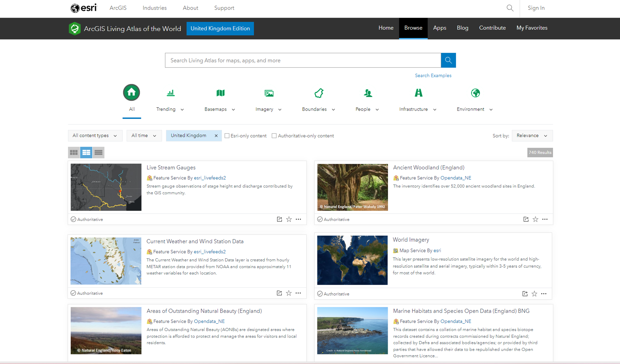This screenshot has height=364, width=620.
Task: Open the ArcGIS top menu
Action: coord(118,8)
